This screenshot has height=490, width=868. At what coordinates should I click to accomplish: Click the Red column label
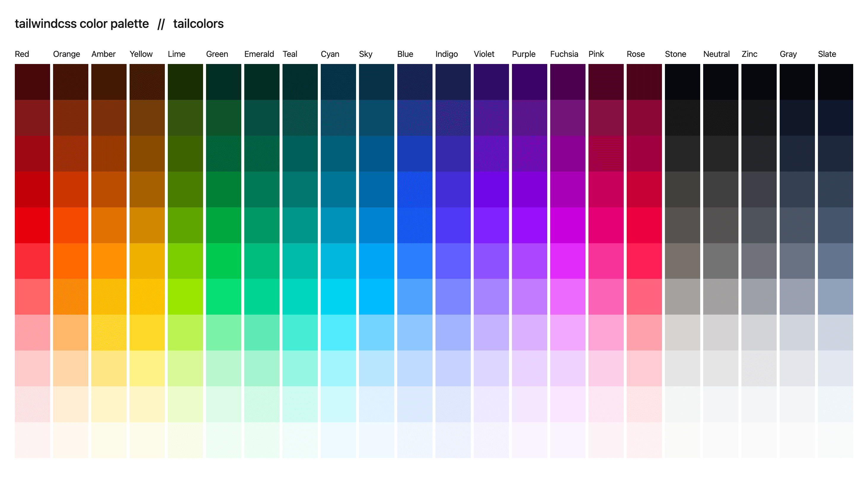(22, 54)
